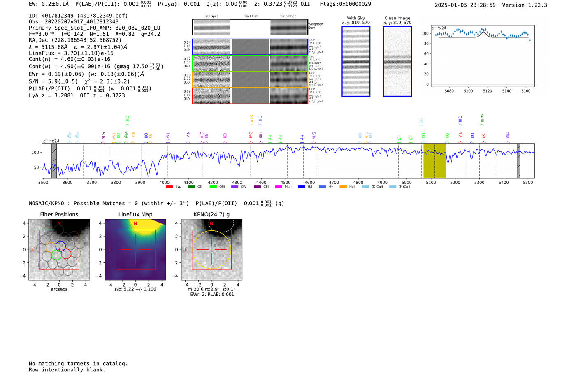Screen dimensions: 576x392
Task: Click the 'Flags:0x00000029' text
Action: tap(345, 4)
